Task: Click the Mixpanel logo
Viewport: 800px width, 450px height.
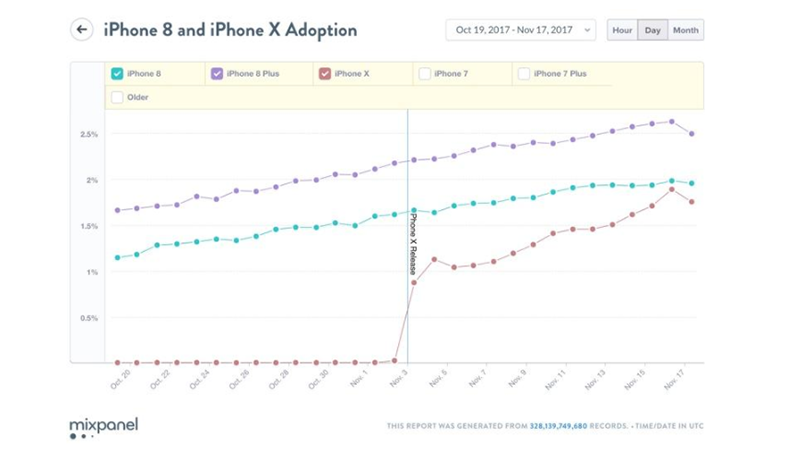Action: 104,427
